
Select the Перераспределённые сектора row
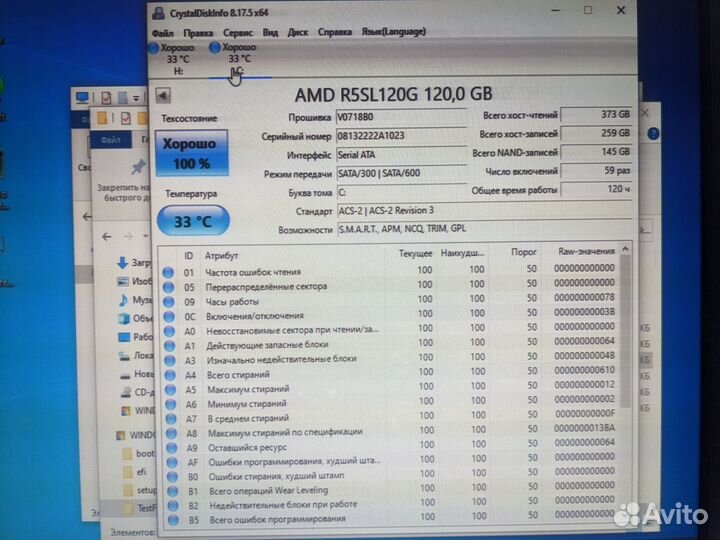click(389, 286)
